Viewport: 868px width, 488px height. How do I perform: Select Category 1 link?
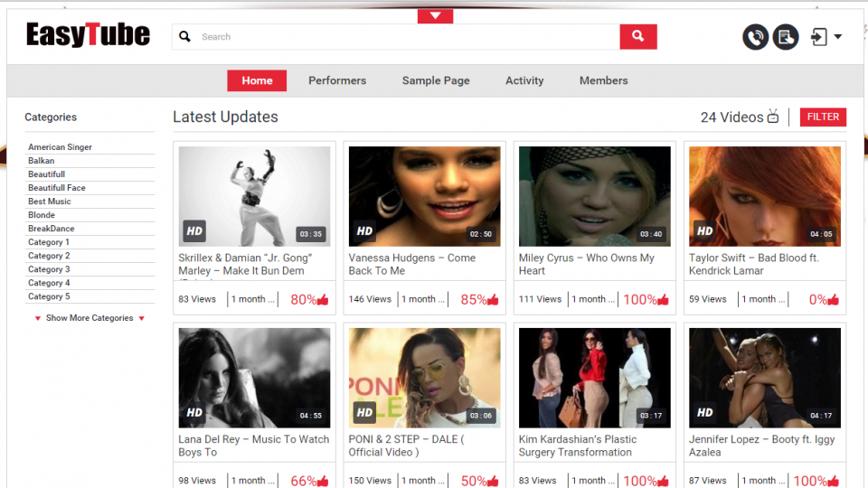(x=49, y=242)
